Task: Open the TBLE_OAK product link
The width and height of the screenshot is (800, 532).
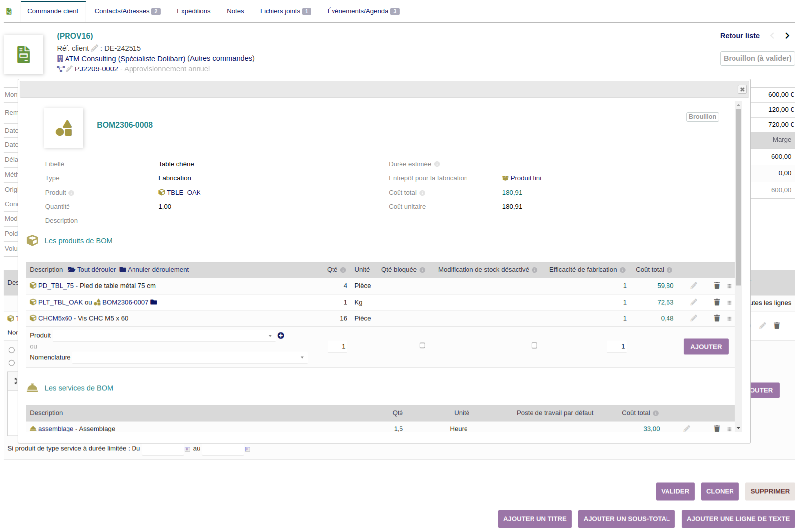Action: (x=180, y=193)
